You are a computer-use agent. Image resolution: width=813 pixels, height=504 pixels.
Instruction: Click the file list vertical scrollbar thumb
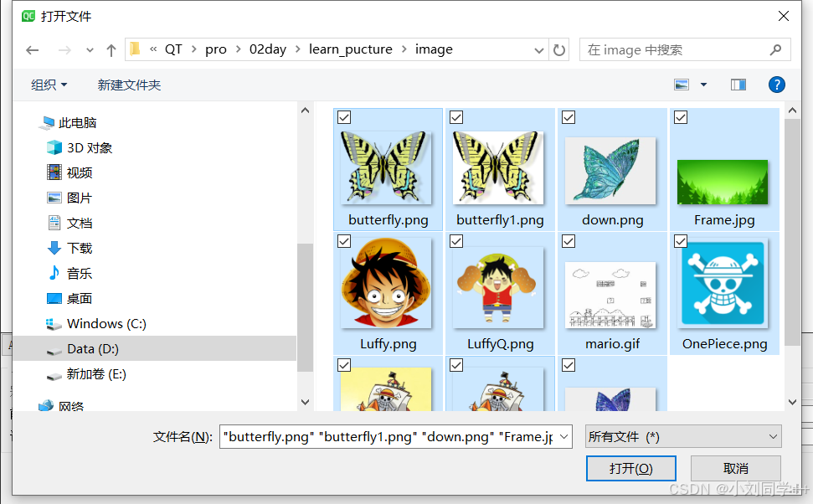[x=792, y=232]
